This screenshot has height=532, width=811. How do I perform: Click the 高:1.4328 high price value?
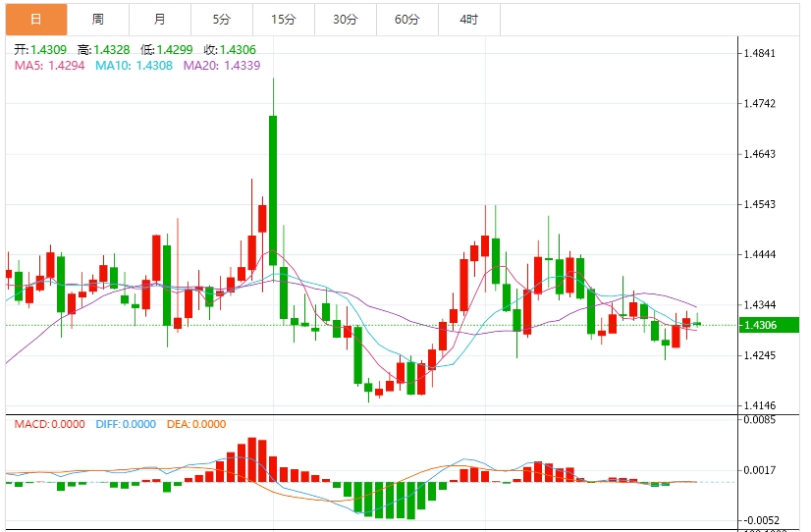click(x=103, y=50)
